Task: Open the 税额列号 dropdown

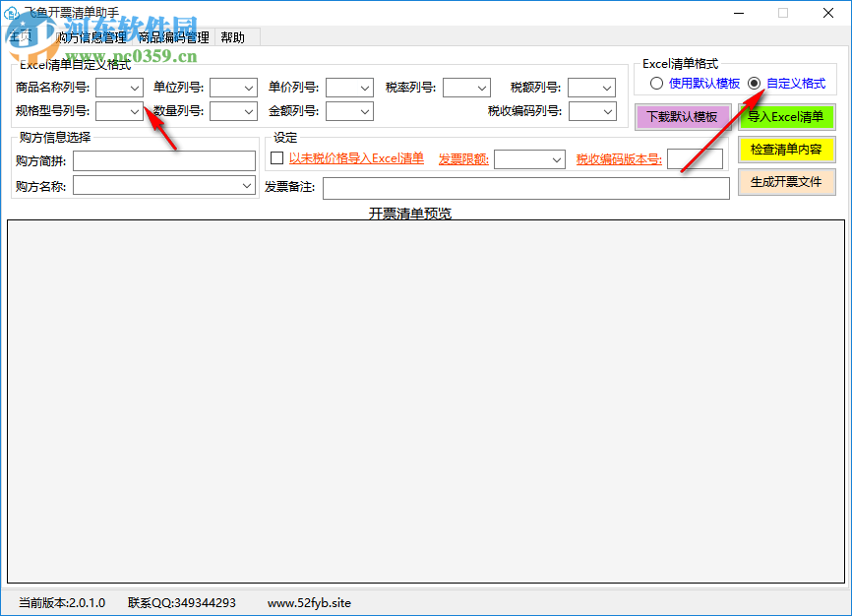Action: coord(591,88)
